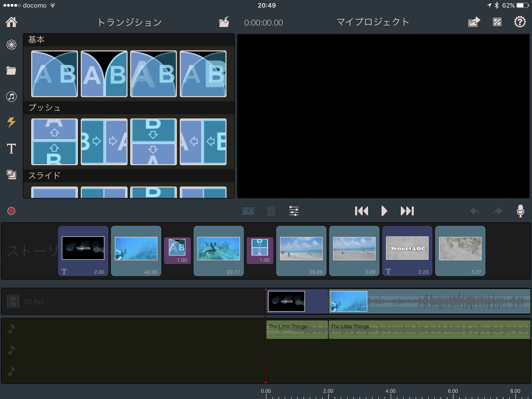This screenshot has width=532, height=399.
Task: Redo the last undone action
Action: point(497,211)
